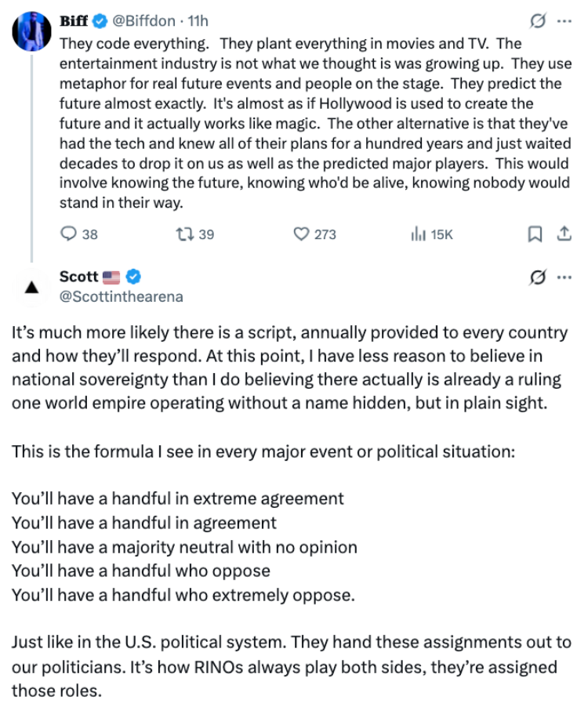The height and width of the screenshot is (714, 588).
Task: Click the Scott display name
Action: (79, 277)
